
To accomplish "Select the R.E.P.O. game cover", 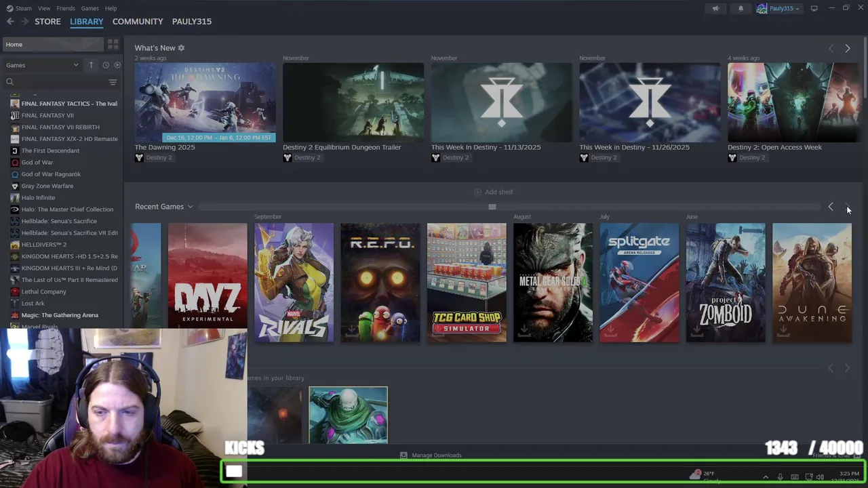I will coord(380,283).
